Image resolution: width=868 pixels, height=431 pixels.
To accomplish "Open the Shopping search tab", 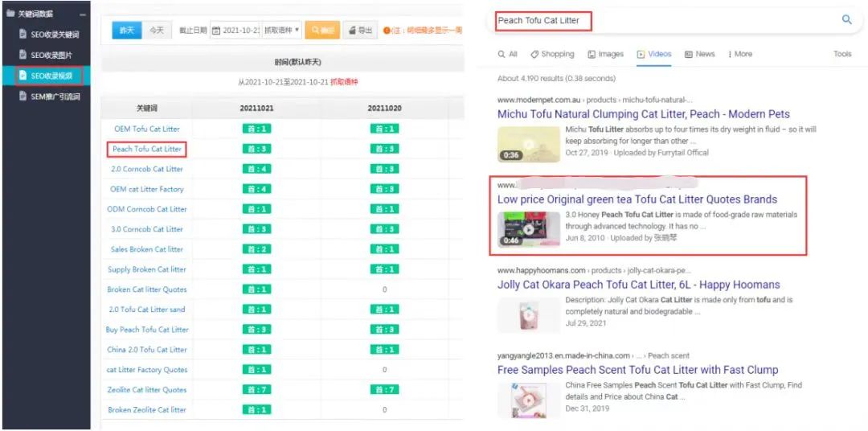I will [x=552, y=54].
